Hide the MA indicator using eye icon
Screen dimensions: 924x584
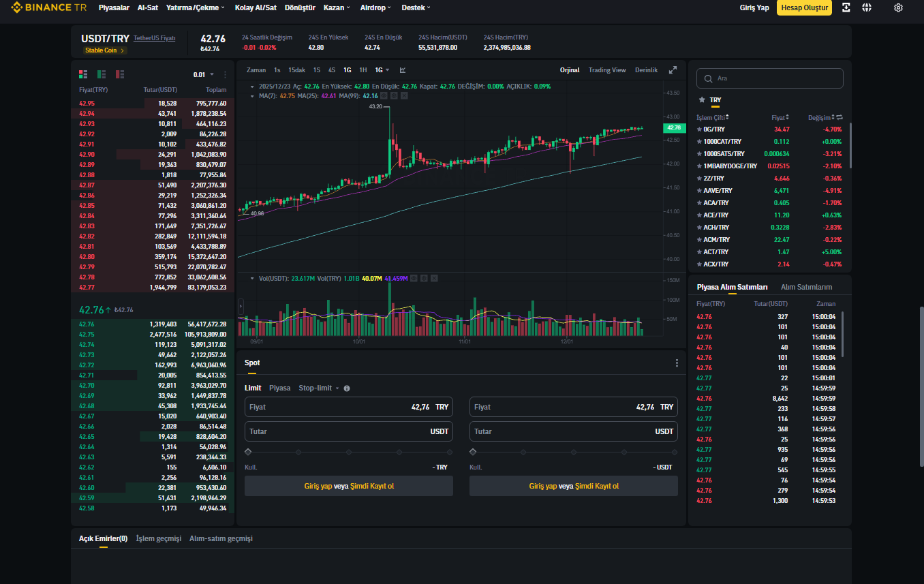(x=384, y=96)
